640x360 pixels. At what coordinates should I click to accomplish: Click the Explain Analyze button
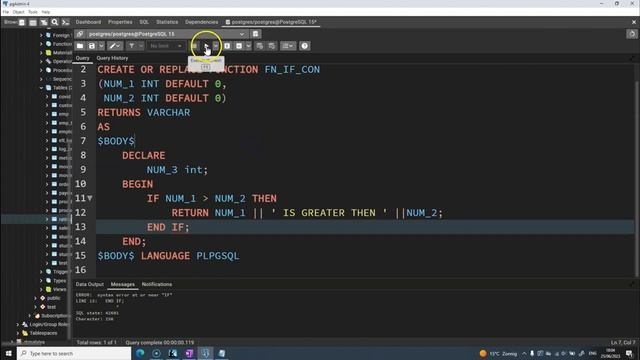[x=239, y=46]
